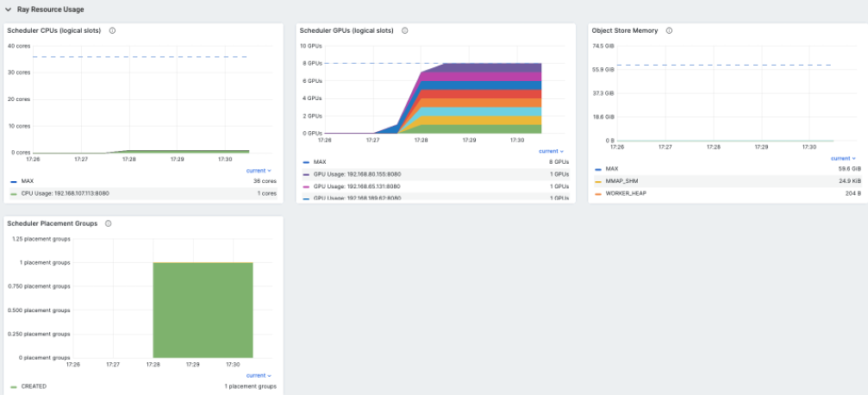The height and width of the screenshot is (395, 868).
Task: Click the Scheduler CPUs (logical slots) title
Action: [54, 31]
